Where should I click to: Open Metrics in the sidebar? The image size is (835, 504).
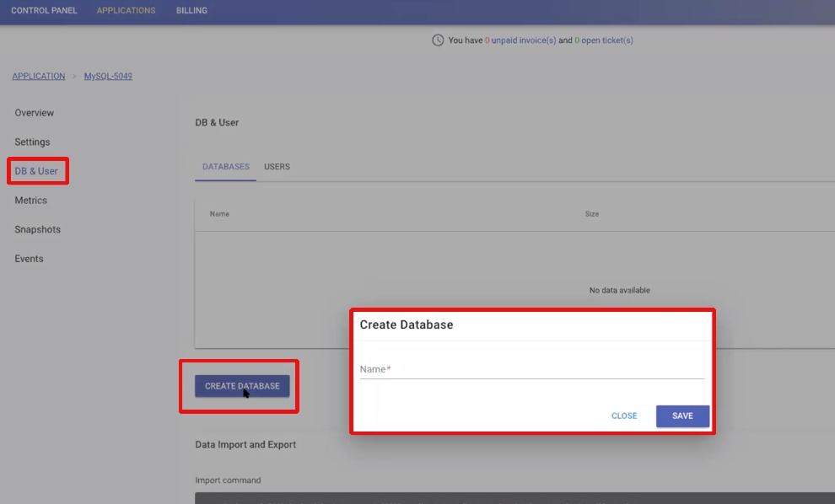coord(31,201)
